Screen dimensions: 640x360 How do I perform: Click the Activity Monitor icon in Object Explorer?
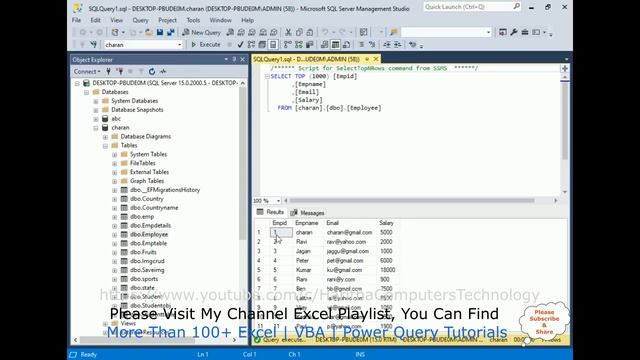163,71
